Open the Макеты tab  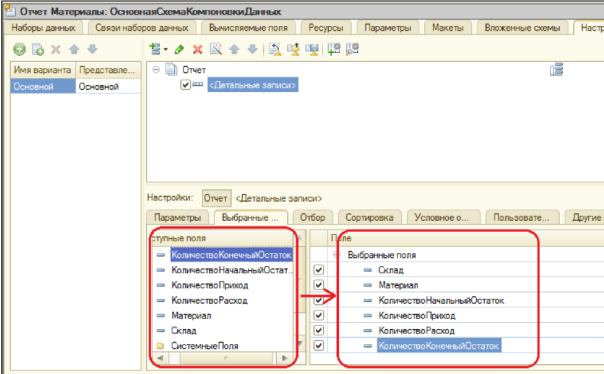pos(448,28)
